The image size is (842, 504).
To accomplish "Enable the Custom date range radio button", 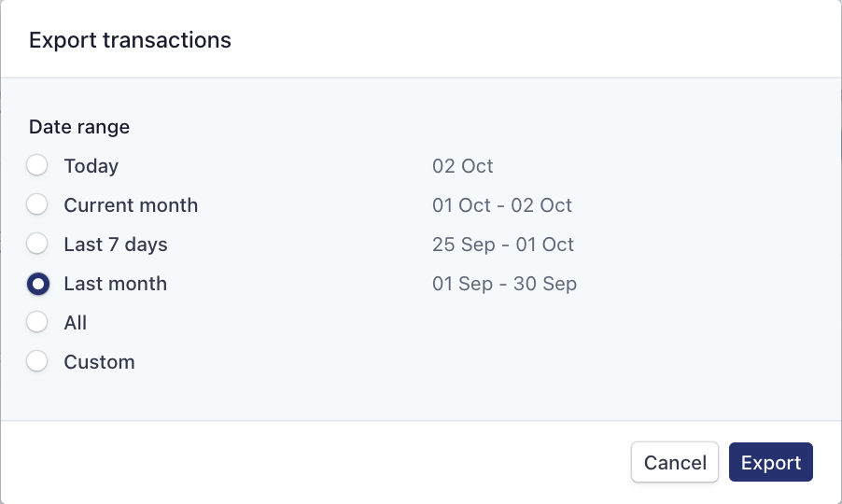I will coord(37,361).
